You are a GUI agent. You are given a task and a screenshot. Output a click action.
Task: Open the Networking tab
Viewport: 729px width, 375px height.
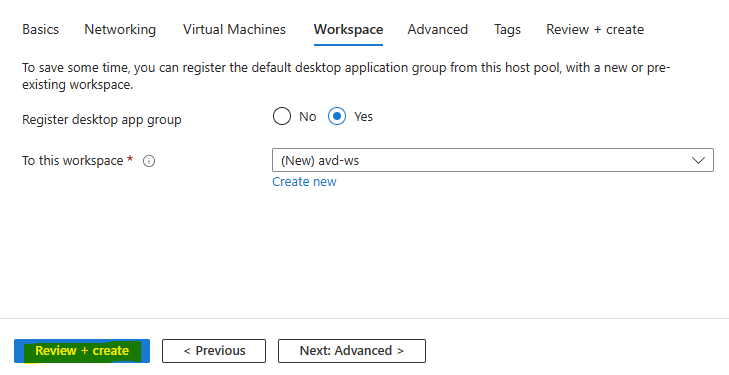coord(120,29)
